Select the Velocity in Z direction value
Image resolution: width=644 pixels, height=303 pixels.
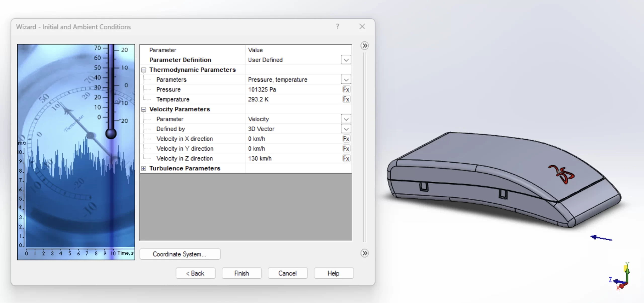(x=260, y=158)
